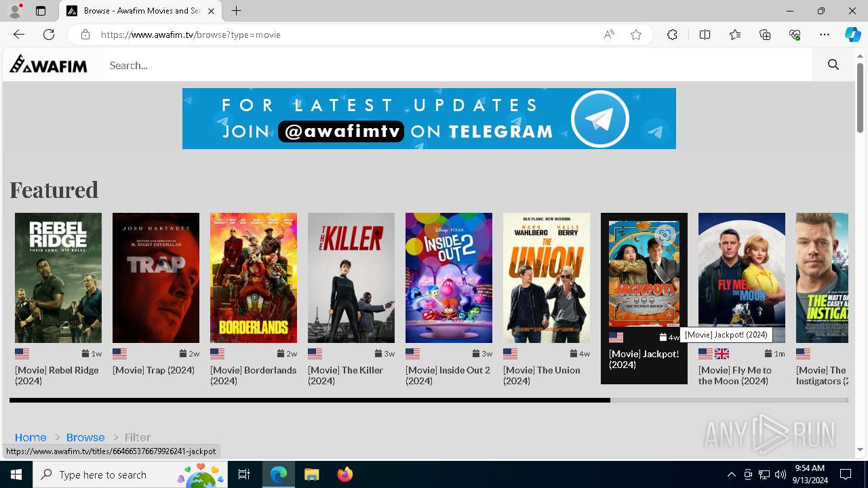Click the US flag under Inside Out 2
This screenshot has width=868, height=488.
(x=413, y=353)
